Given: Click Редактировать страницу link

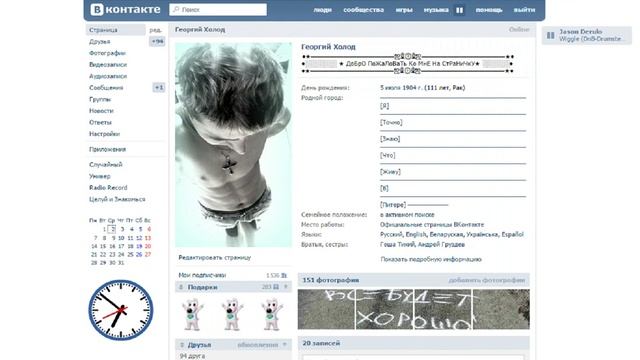Looking at the screenshot, I should click(x=215, y=258).
